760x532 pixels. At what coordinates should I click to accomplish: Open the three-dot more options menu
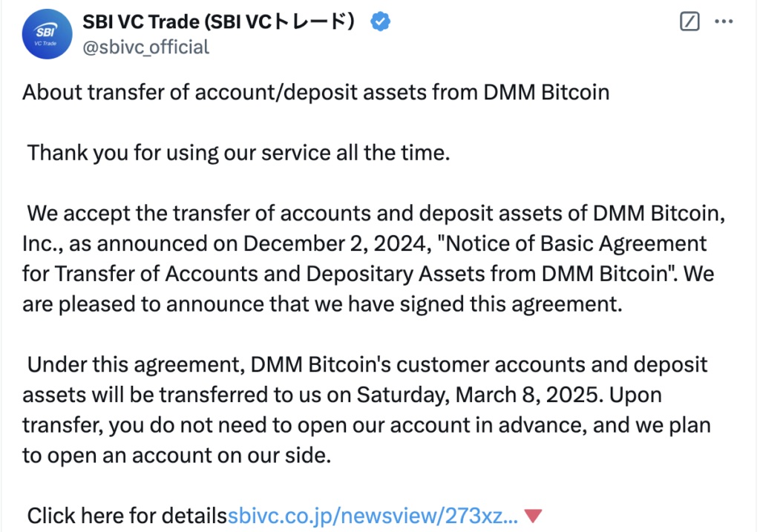723,22
